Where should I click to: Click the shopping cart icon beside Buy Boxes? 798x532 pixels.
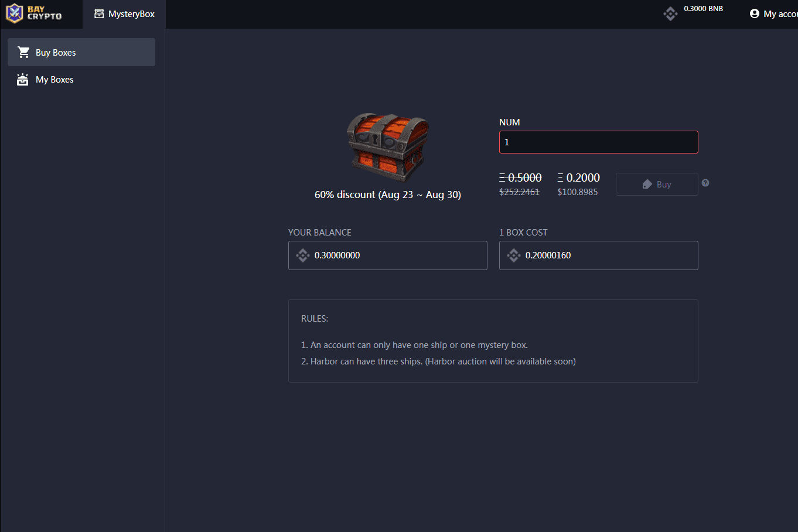(23, 52)
